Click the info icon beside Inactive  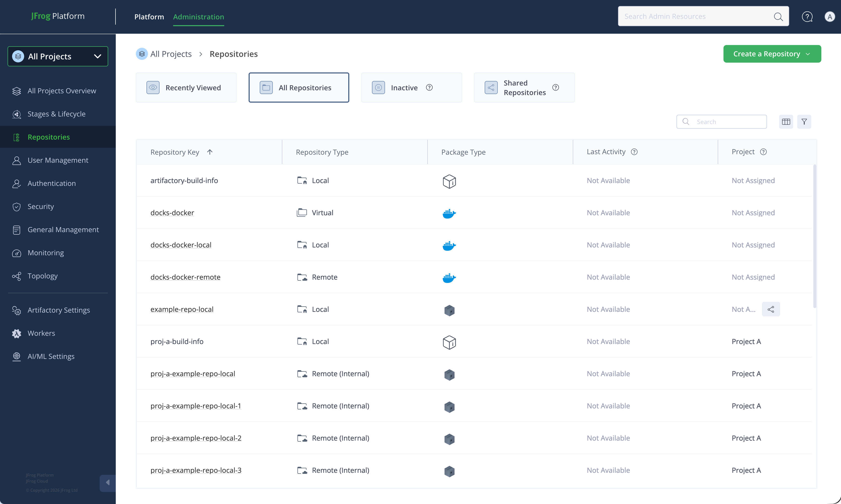click(429, 88)
